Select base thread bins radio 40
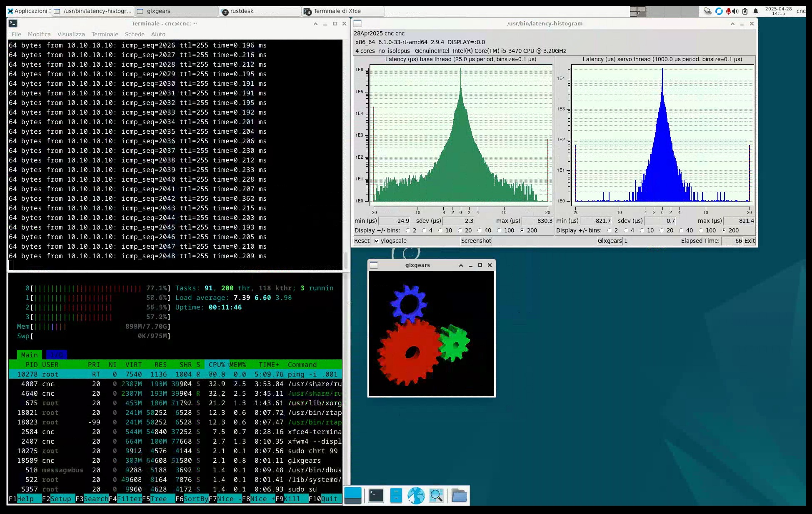This screenshot has height=514, width=812. 480,230
